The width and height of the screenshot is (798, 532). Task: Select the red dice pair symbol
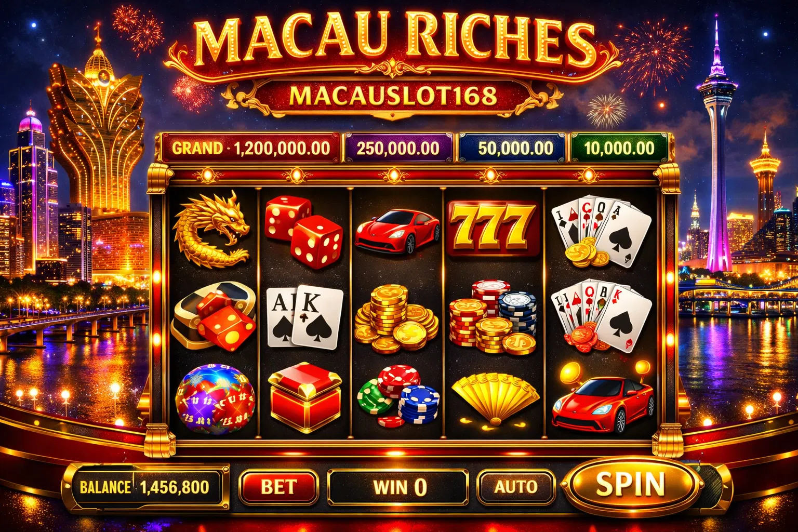click(x=304, y=231)
